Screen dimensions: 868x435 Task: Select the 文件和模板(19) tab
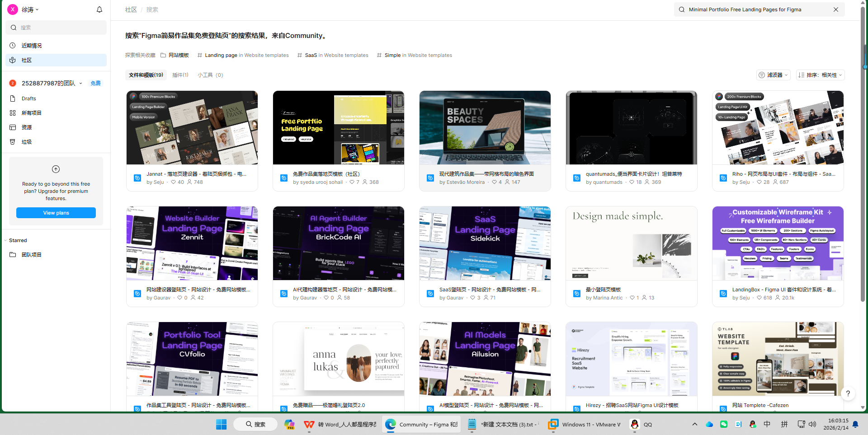tap(146, 75)
